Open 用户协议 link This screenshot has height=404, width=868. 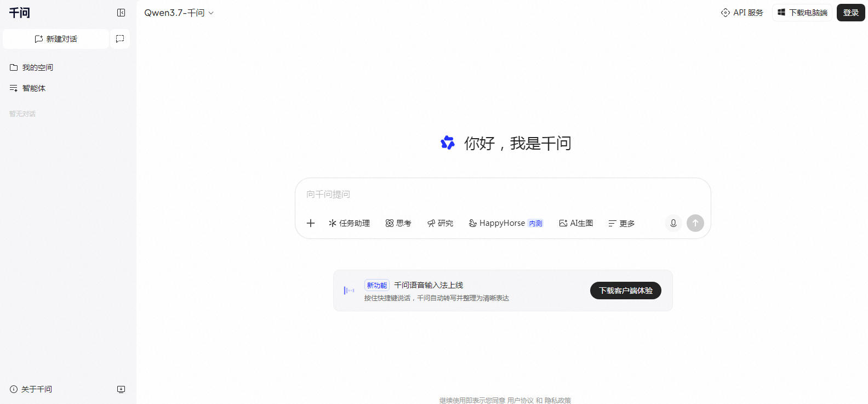[x=520, y=400]
